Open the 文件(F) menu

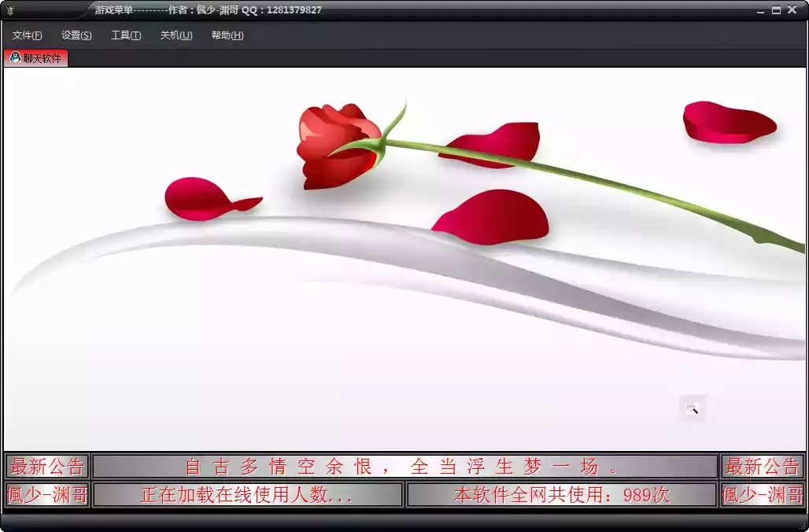pos(28,35)
